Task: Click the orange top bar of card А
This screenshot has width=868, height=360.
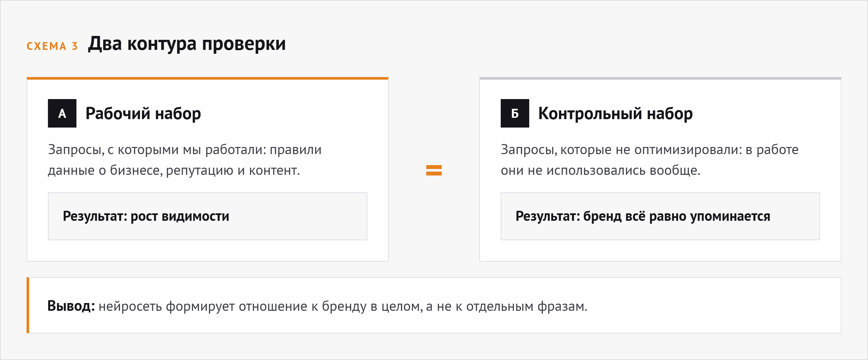Action: [208, 78]
